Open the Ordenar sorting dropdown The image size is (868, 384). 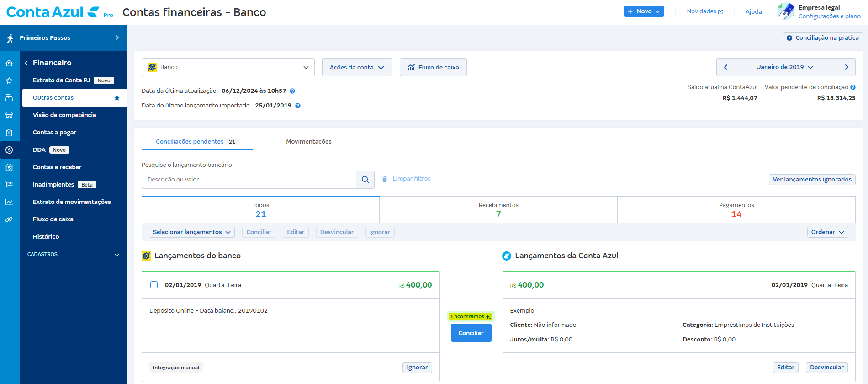(827, 232)
